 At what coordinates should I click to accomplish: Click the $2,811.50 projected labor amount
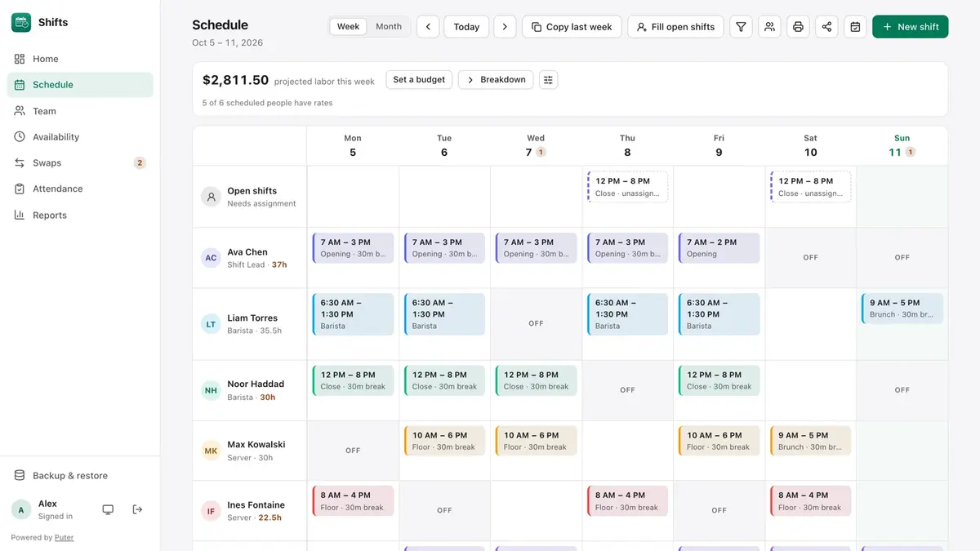point(235,80)
